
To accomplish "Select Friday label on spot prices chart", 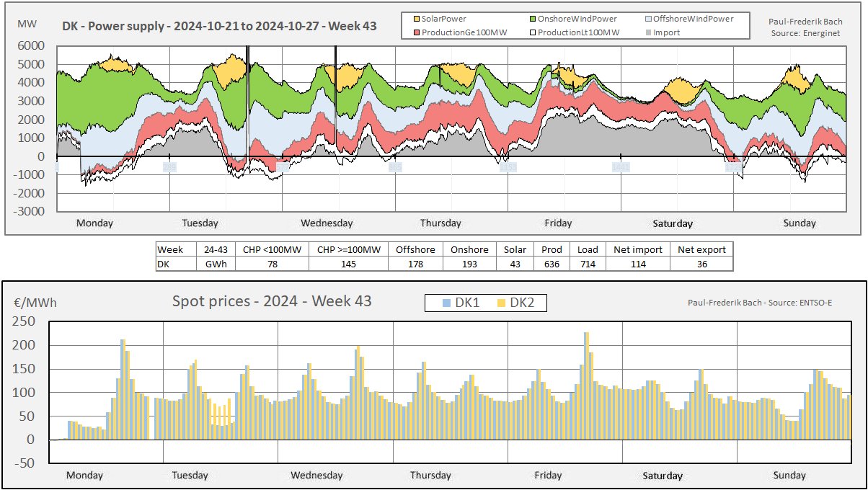I will coord(548,476).
